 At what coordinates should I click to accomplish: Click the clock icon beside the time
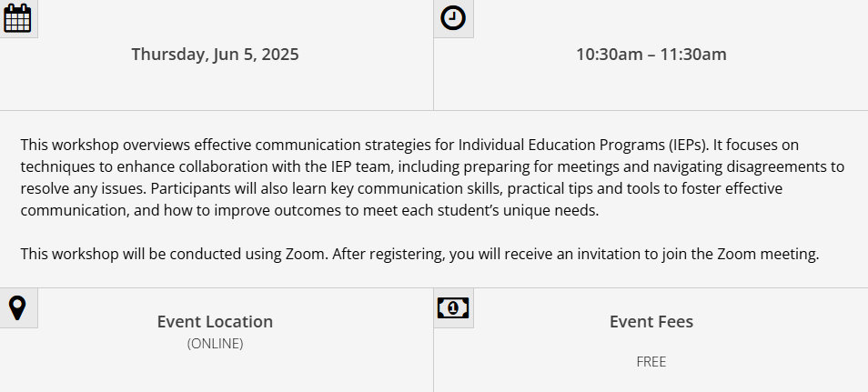pyautogui.click(x=453, y=17)
